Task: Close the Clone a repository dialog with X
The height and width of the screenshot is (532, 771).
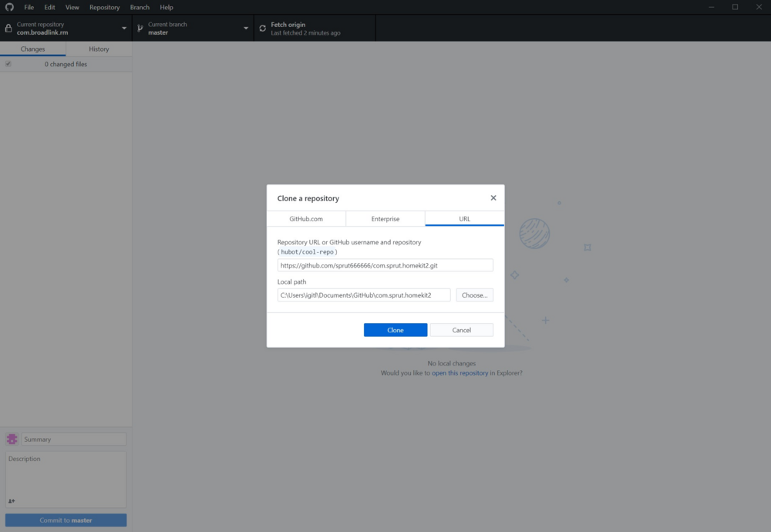Action: (493, 197)
